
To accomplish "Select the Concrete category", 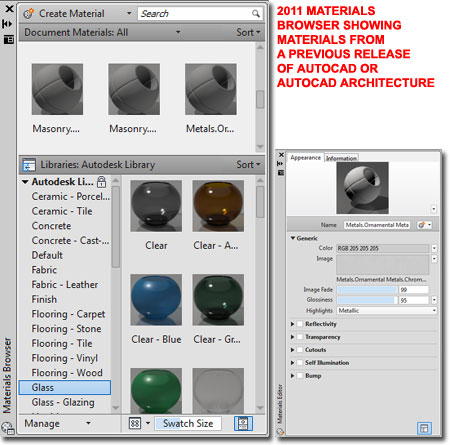I will point(51,226).
